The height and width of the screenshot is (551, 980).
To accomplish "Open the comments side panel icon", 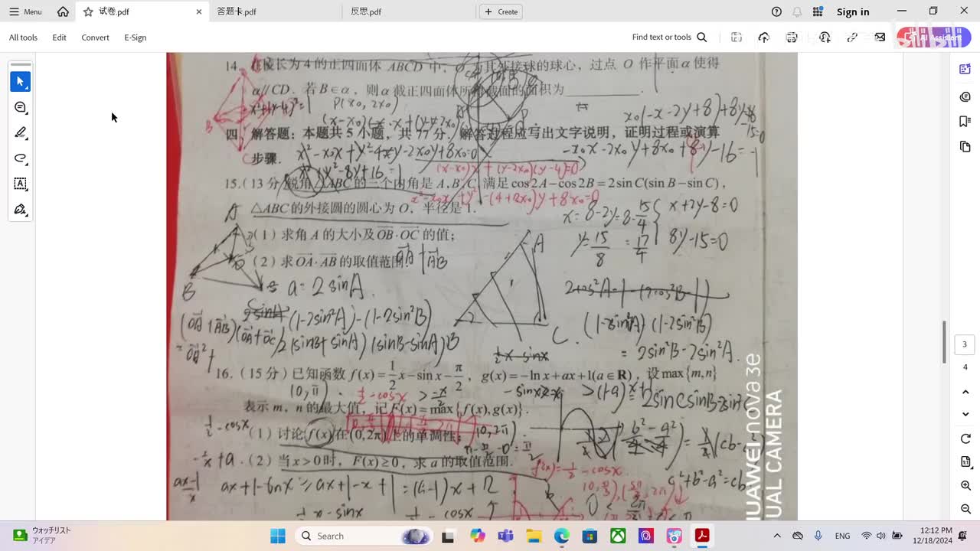I will click(x=965, y=96).
